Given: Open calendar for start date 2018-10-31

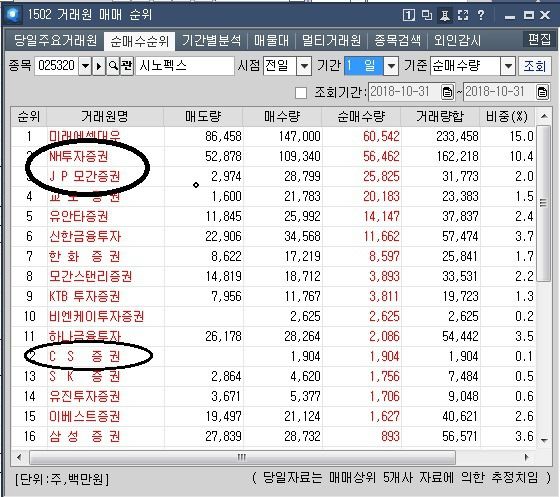Looking at the screenshot, I should 447,92.
